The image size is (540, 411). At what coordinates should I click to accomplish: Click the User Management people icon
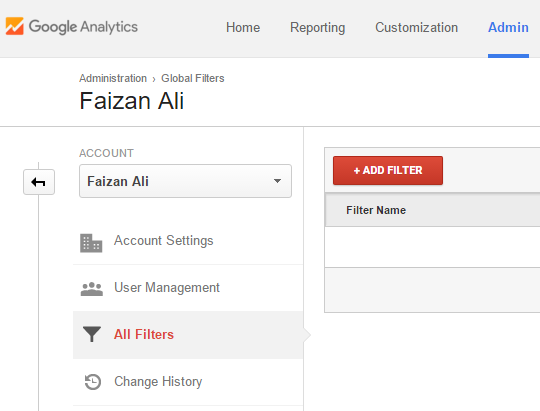point(92,289)
